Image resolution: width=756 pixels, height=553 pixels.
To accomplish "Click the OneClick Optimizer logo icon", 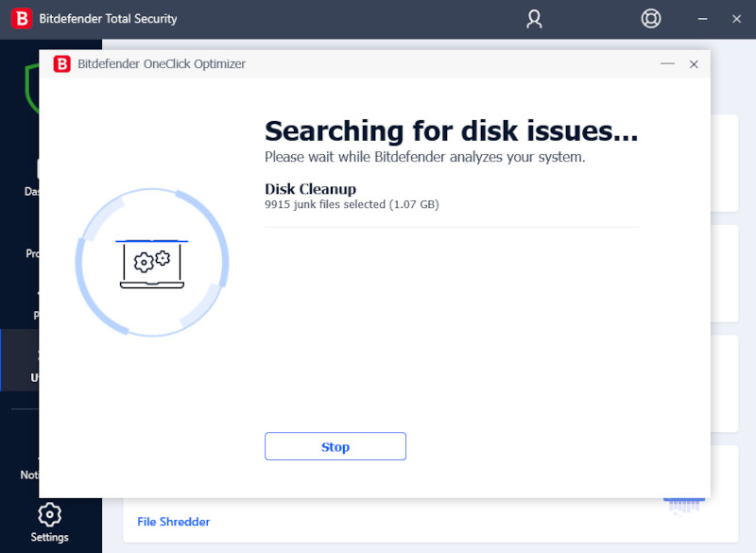I will (x=62, y=64).
